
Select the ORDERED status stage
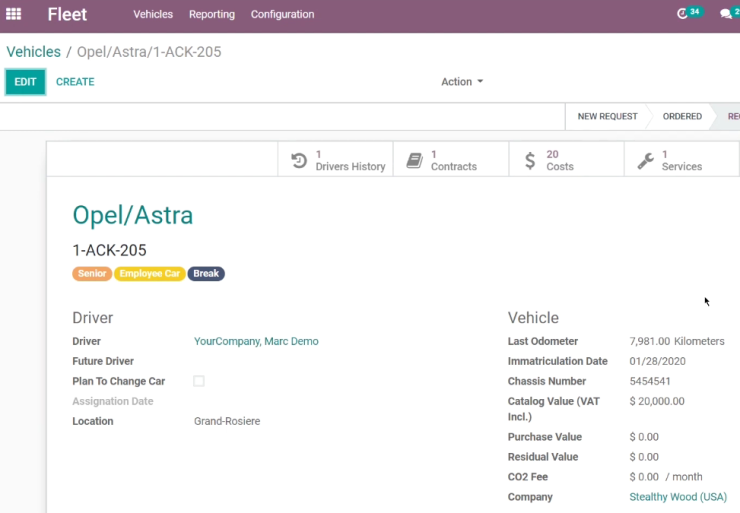pyautogui.click(x=682, y=117)
